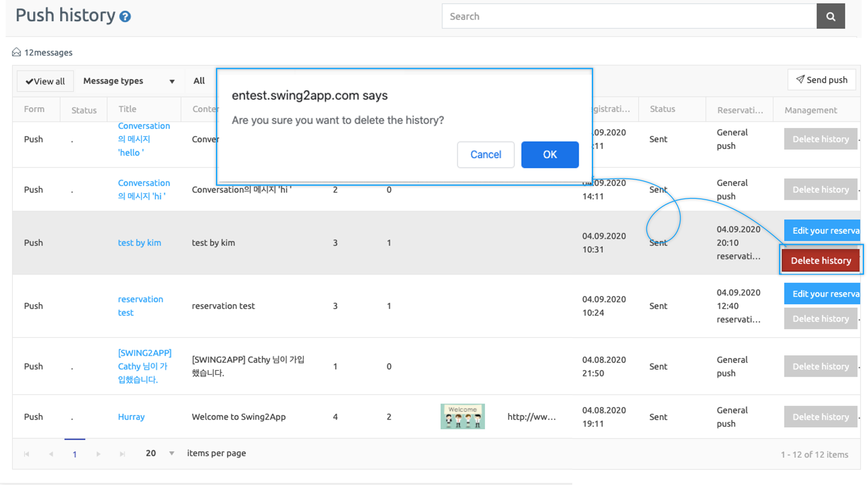This screenshot has width=868, height=485.
Task: Expand the items per page selector
Action: [172, 453]
